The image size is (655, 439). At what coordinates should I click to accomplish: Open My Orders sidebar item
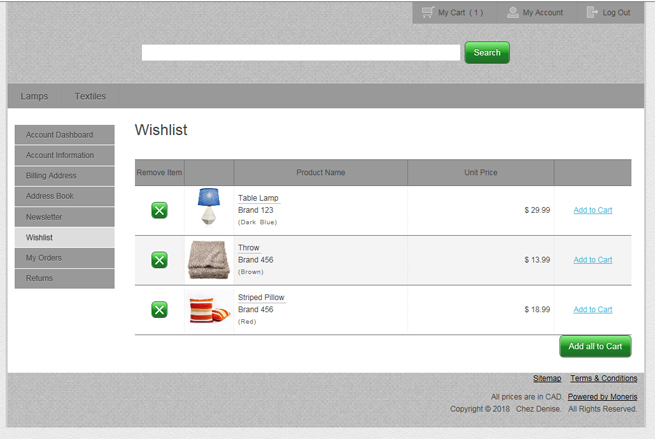point(65,258)
